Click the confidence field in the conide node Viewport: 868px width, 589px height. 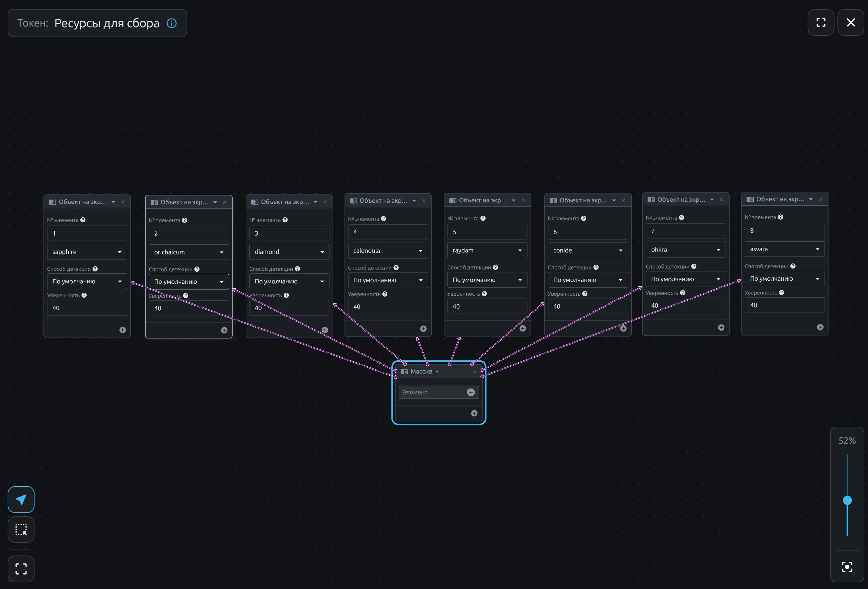pyautogui.click(x=588, y=306)
